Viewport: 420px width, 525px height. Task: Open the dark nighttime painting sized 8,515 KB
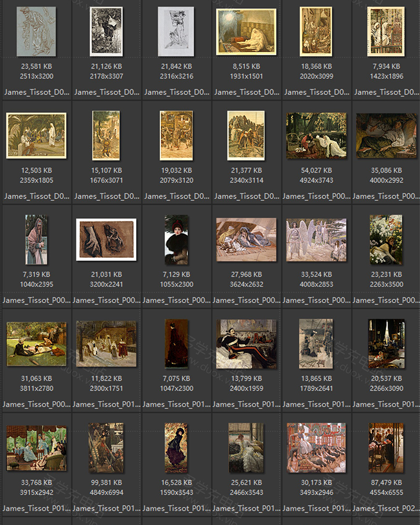[247, 31]
